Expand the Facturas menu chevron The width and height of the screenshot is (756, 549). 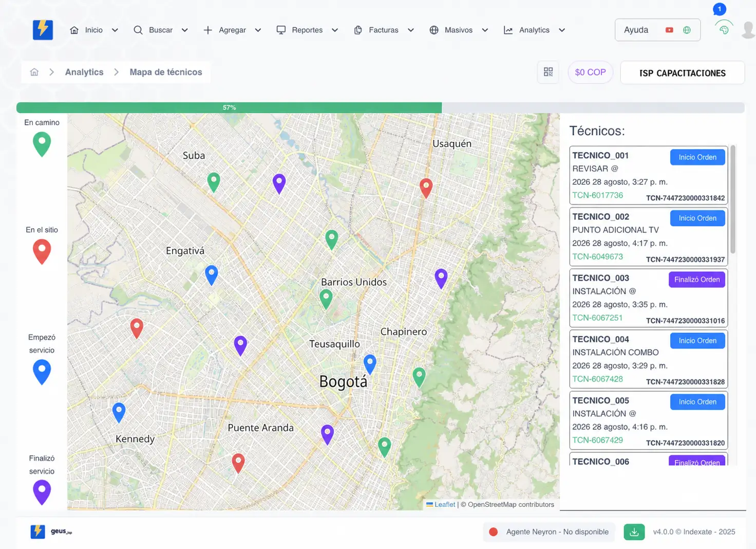pyautogui.click(x=411, y=30)
